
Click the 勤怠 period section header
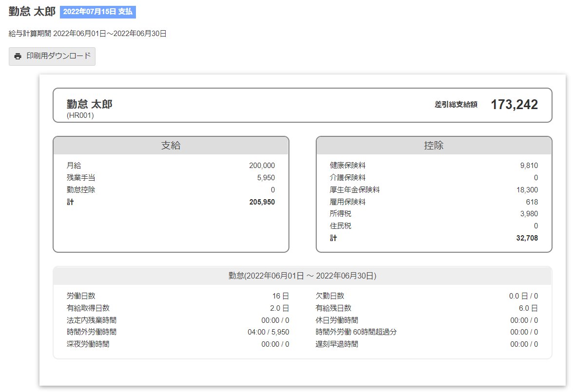[302, 276]
